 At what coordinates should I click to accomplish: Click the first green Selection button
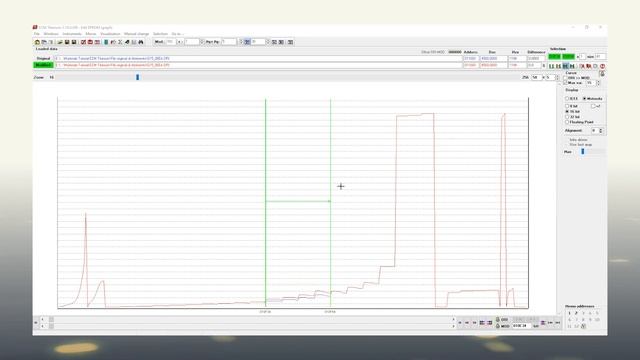coord(554,56)
